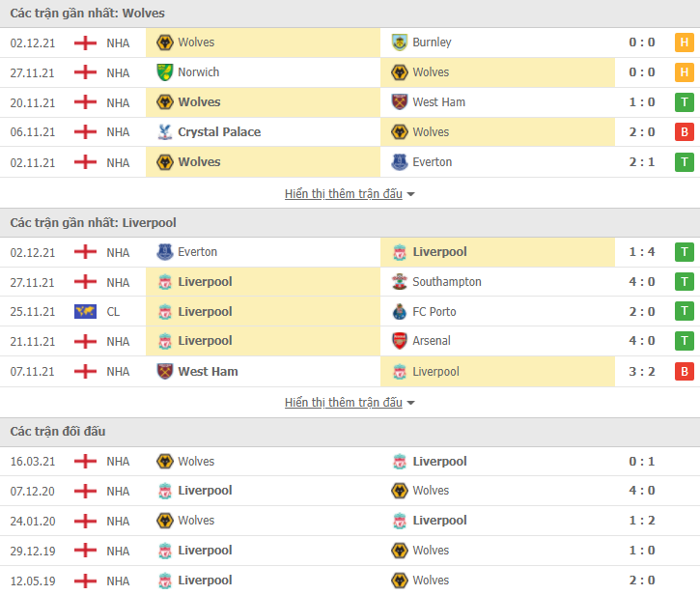Open Liverpool vs Southampton 4:0 score
Image resolution: width=700 pixels, height=595 pixels.
pyautogui.click(x=642, y=282)
